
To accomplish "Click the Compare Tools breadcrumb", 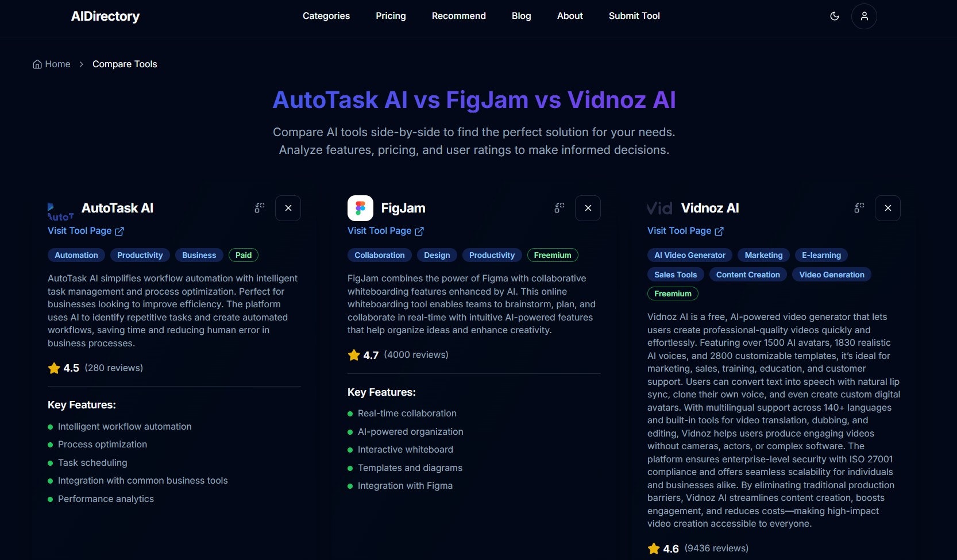I will (125, 64).
